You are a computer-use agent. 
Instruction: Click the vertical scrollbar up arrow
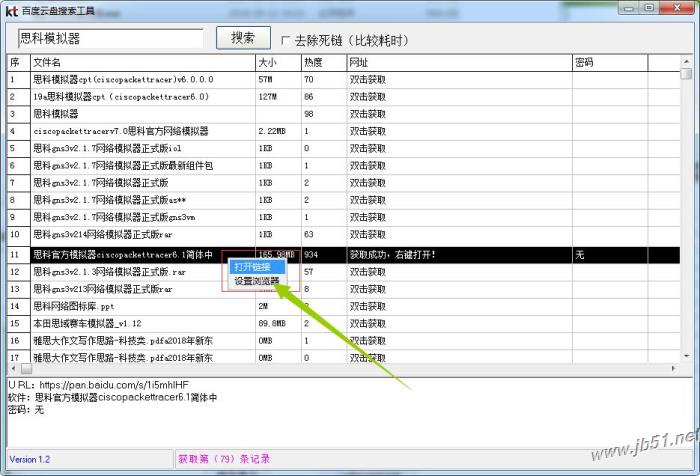click(686, 61)
